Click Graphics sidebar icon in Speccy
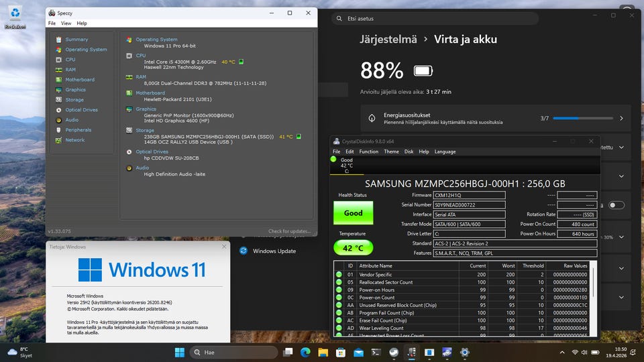This screenshot has height=362, width=644. (x=59, y=90)
